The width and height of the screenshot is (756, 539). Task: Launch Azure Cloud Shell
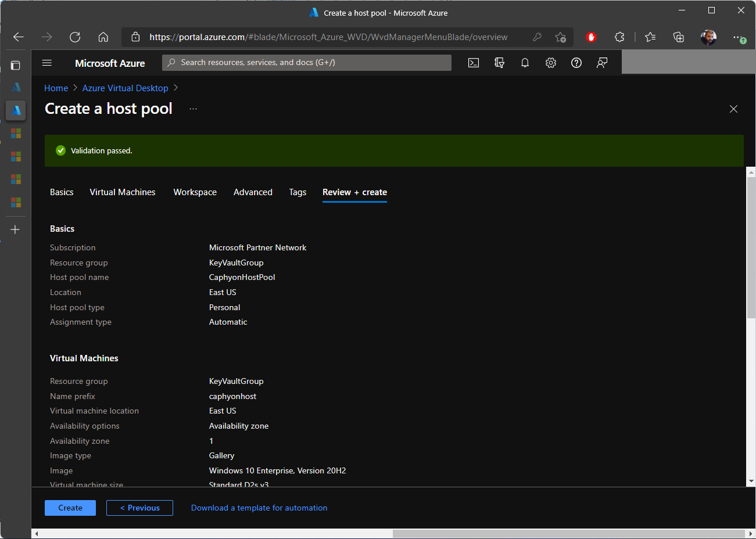coord(474,63)
